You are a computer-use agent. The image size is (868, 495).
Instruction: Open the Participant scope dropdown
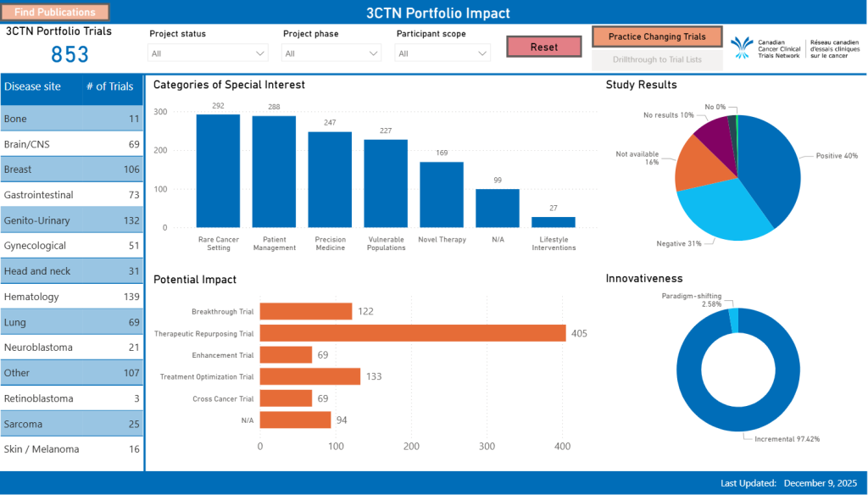tap(443, 53)
